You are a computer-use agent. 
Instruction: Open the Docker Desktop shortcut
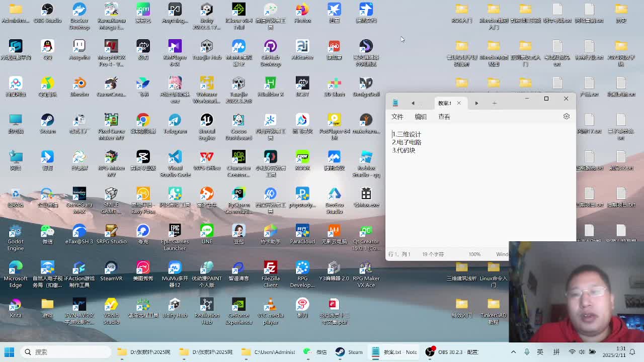79,17
